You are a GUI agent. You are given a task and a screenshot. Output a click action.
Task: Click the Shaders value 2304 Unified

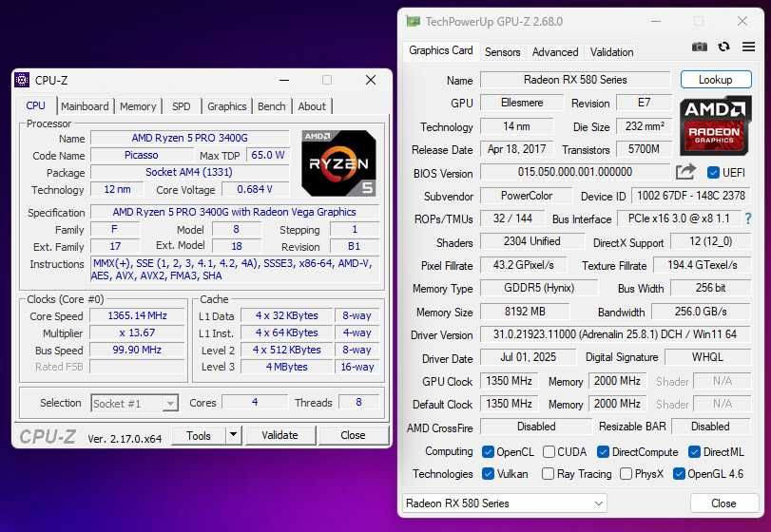[532, 241]
